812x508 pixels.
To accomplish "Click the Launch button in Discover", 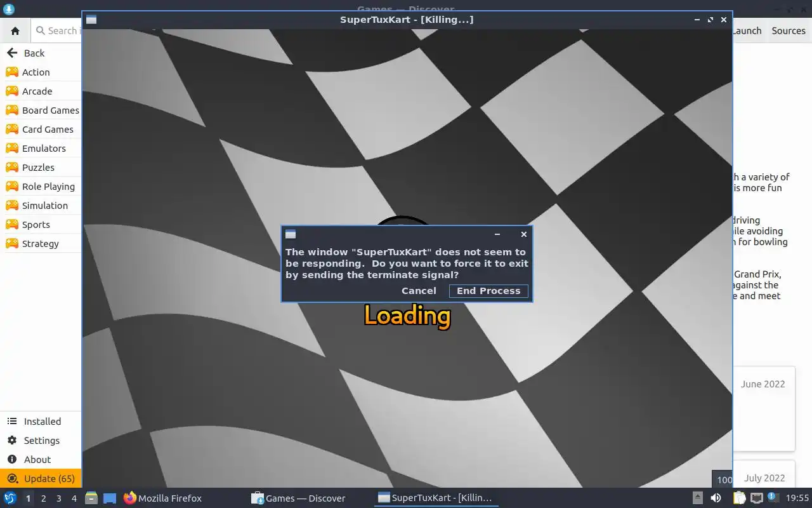I will click(747, 30).
